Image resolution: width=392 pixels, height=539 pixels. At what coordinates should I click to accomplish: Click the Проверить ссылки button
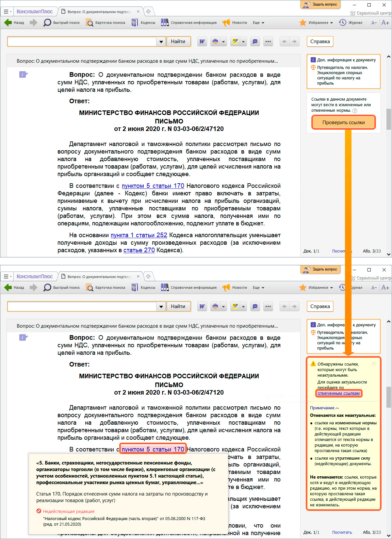tap(344, 122)
